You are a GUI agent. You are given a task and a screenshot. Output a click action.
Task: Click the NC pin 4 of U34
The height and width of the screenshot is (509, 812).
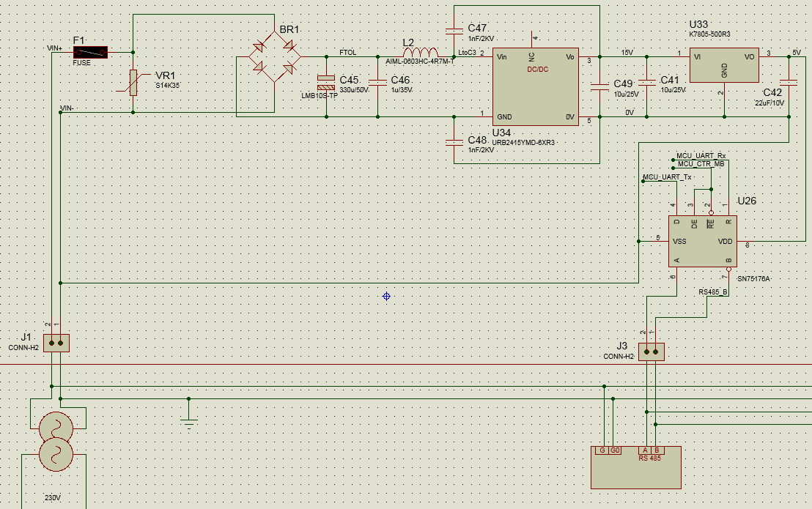[532, 40]
